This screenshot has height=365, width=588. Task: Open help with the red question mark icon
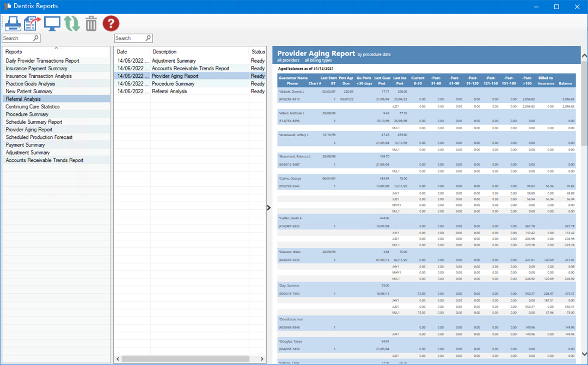click(x=111, y=23)
